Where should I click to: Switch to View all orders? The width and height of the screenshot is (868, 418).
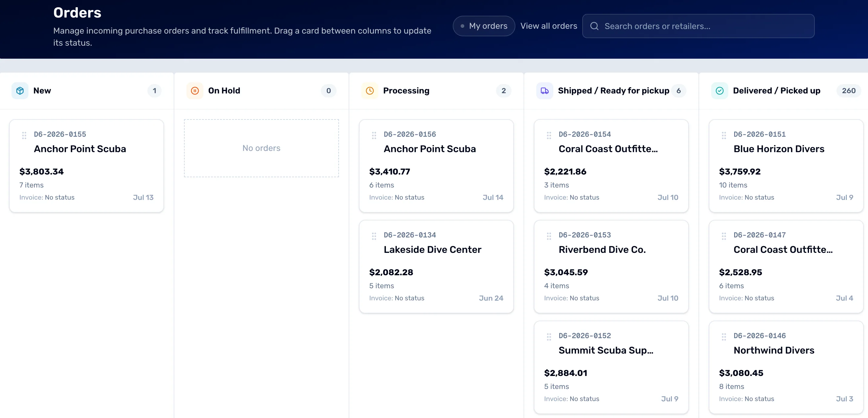549,26
